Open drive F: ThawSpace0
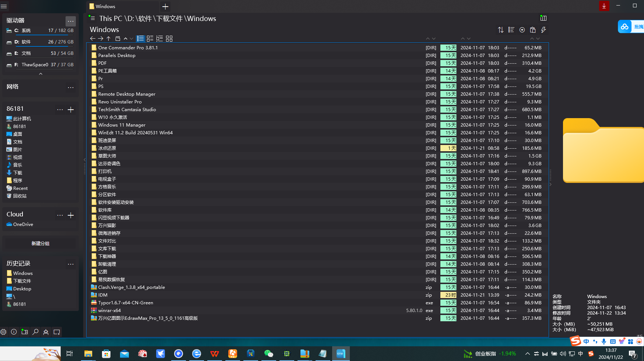 click(40, 65)
